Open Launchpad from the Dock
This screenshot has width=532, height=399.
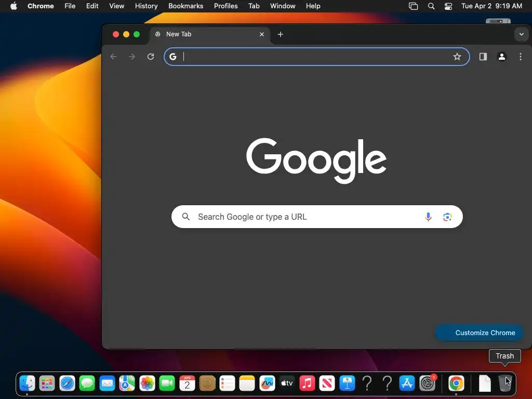[47, 383]
